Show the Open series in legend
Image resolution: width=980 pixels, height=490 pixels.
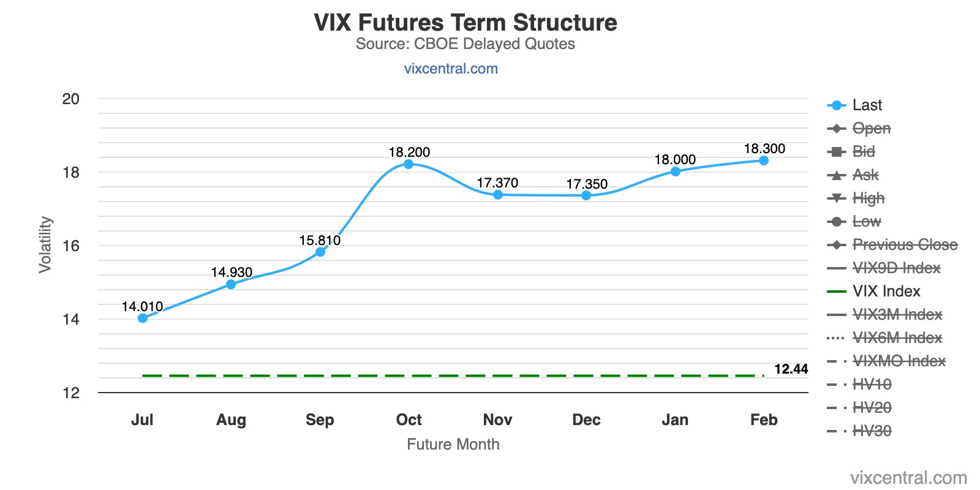[x=871, y=129]
